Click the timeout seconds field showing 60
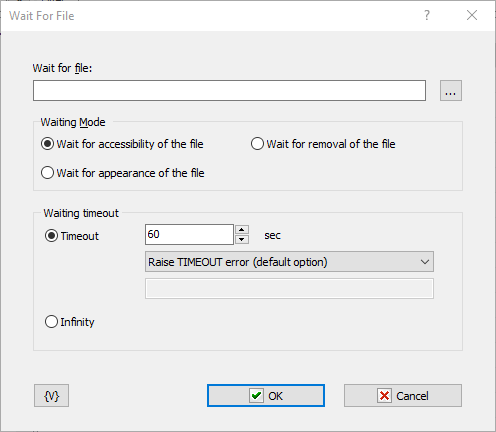The image size is (496, 432). (x=189, y=234)
